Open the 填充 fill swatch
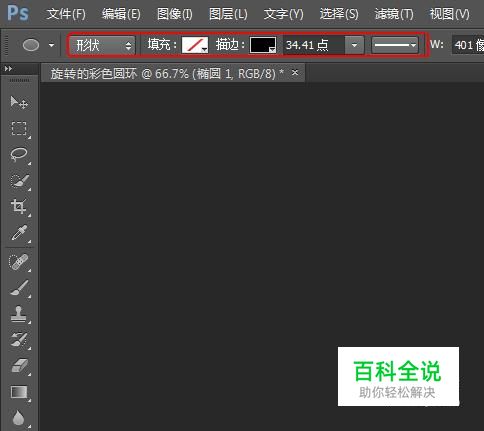 pyautogui.click(x=195, y=45)
